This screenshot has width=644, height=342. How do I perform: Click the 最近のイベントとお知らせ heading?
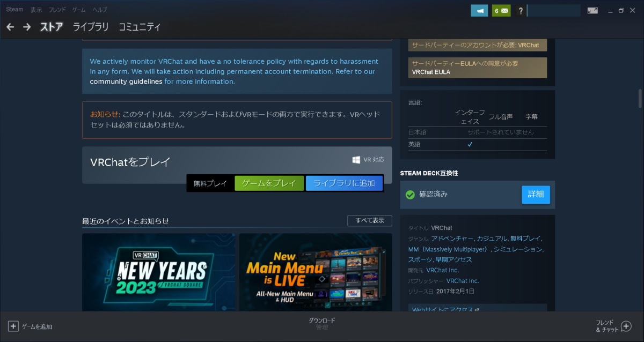pos(126,221)
